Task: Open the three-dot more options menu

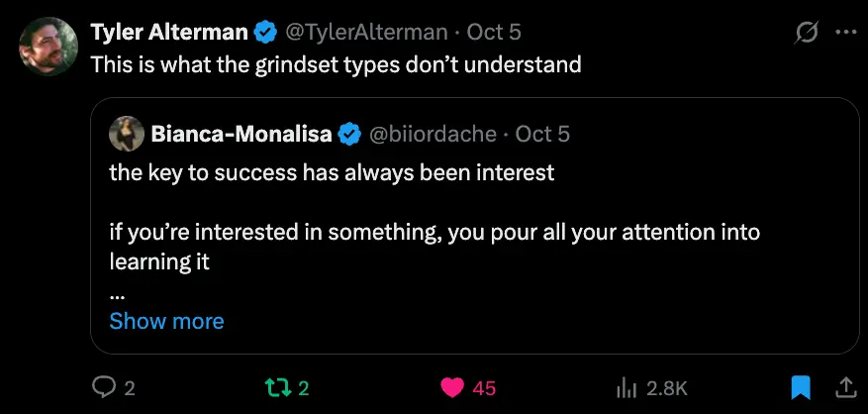Action: tap(845, 33)
